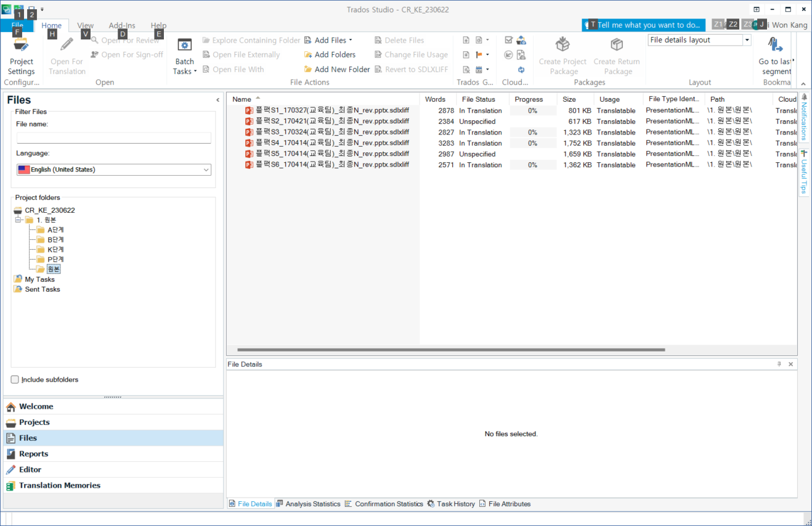The width and height of the screenshot is (812, 526).
Task: Open the Reports view
Action: coord(113,454)
